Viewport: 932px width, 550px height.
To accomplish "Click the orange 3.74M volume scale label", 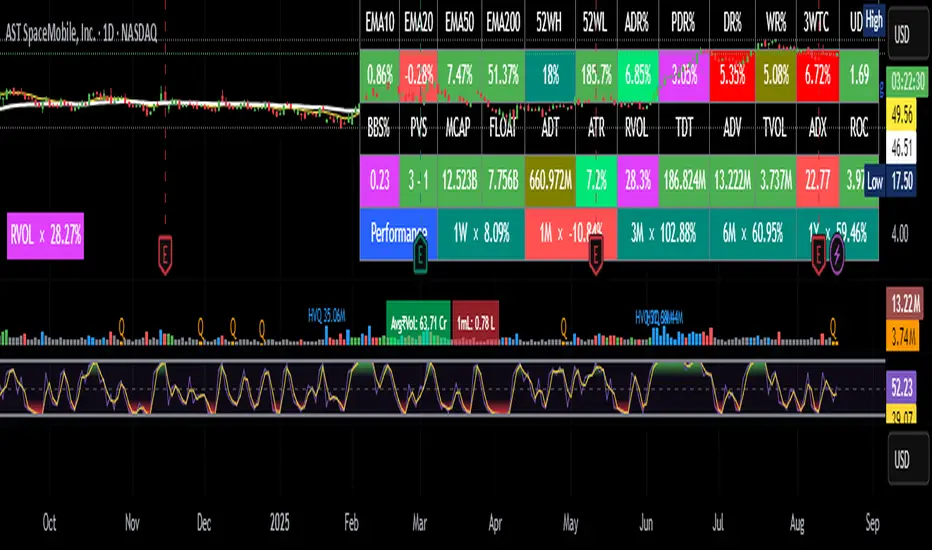I will 903,337.
